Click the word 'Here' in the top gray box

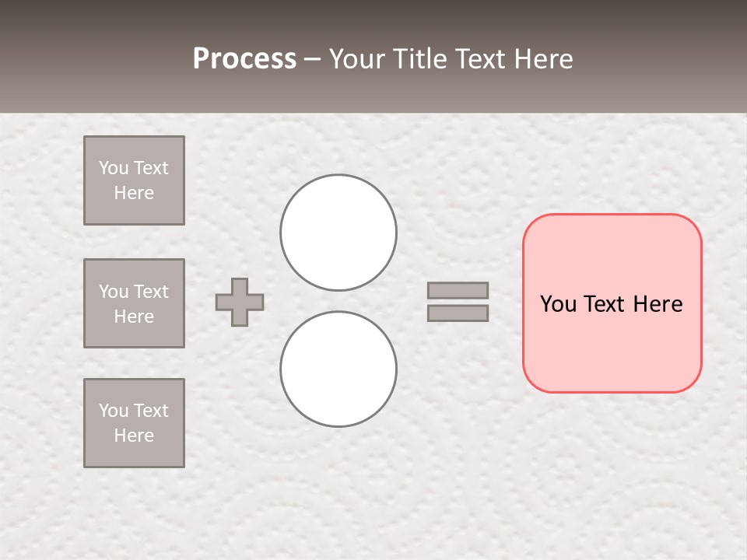[x=134, y=193]
